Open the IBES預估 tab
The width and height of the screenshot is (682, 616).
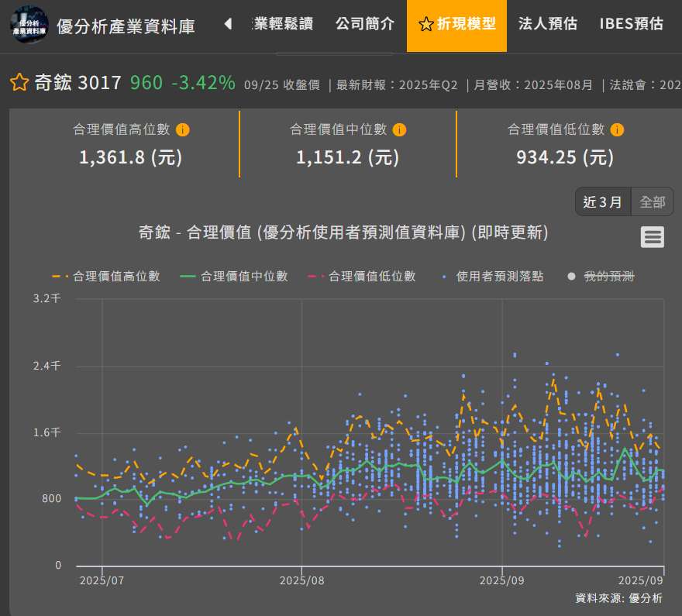click(x=631, y=24)
